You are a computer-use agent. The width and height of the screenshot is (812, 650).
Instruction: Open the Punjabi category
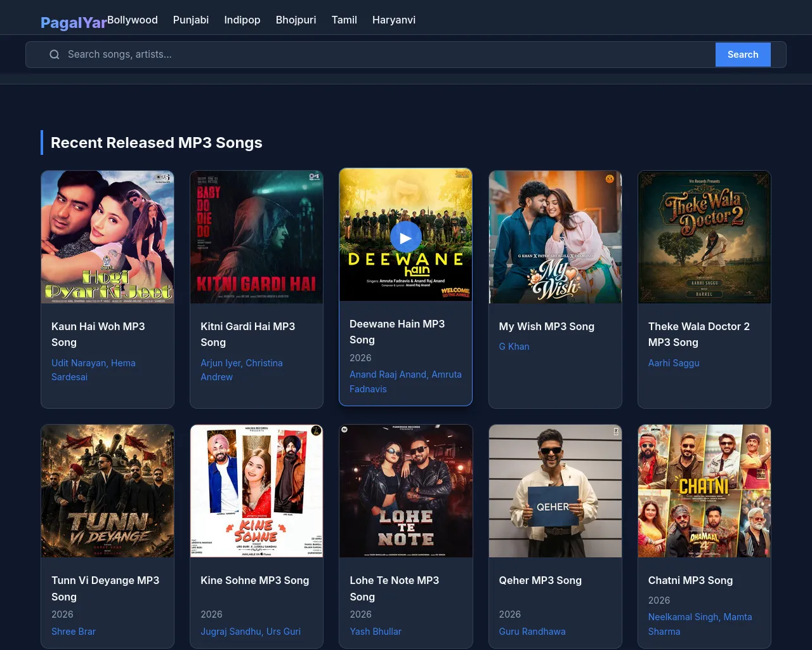(x=191, y=20)
